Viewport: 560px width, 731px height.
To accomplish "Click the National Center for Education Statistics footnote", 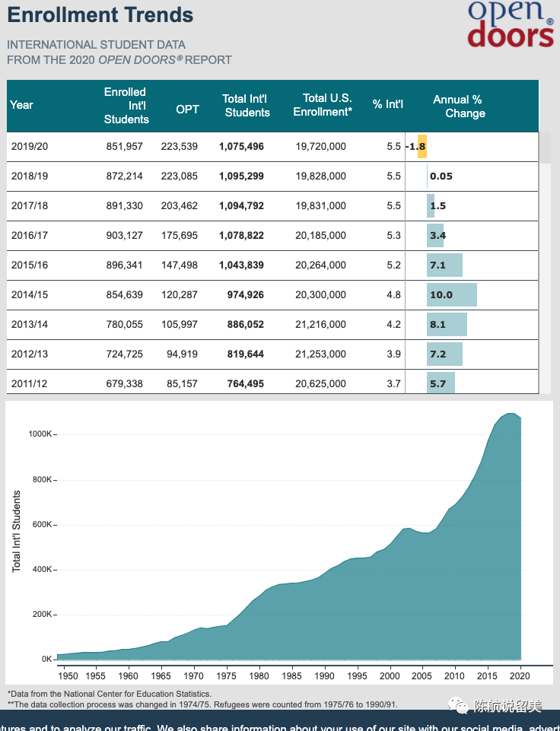I will coord(110,694).
